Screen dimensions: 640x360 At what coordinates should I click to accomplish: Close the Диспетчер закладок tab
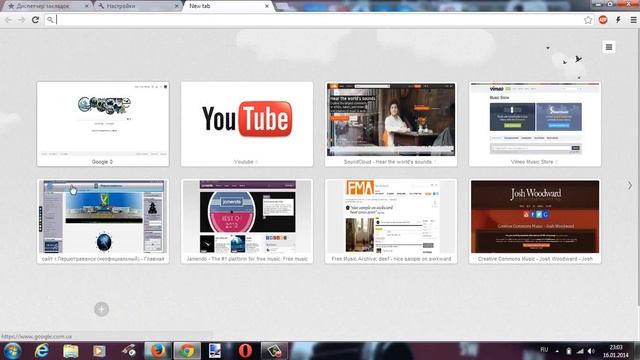click(x=87, y=6)
